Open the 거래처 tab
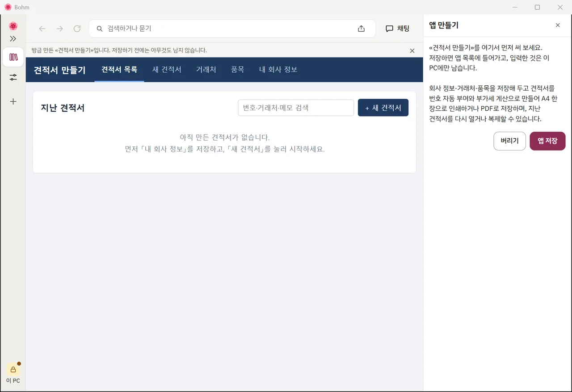572x392 pixels. coord(206,70)
